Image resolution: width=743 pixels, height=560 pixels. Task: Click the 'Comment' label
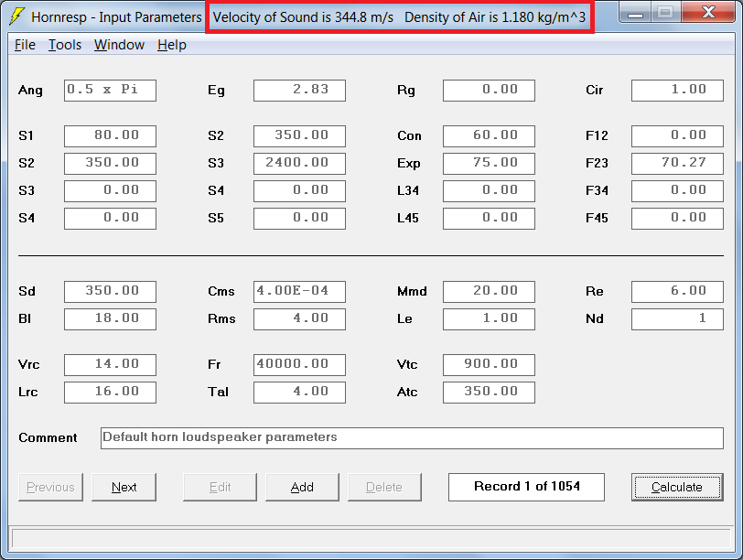[x=48, y=437]
